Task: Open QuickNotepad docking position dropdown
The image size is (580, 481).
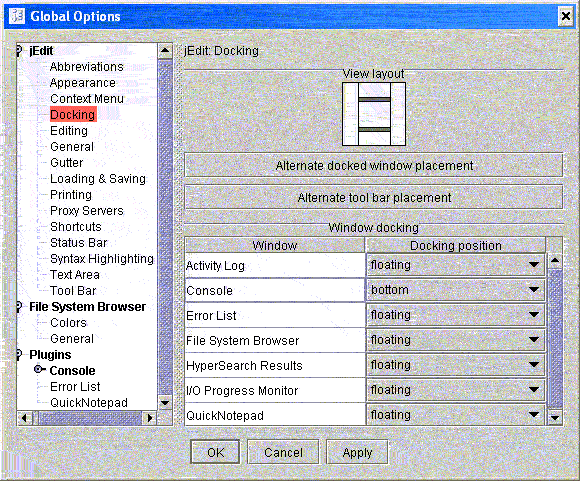Action: point(456,415)
